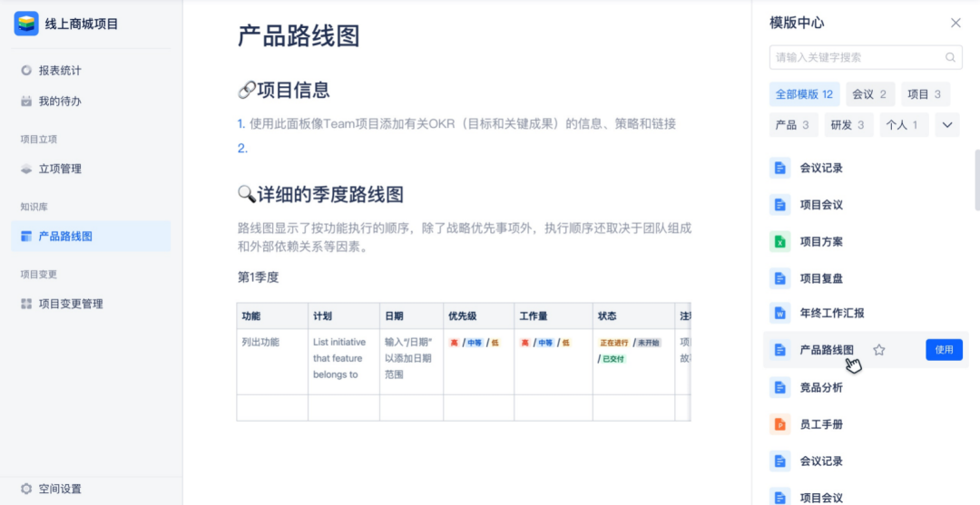
Task: Click the magnifier icon in template search box
Action: tap(950, 57)
